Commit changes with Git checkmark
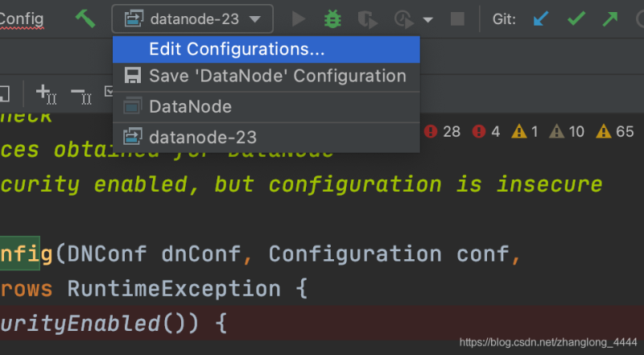 click(x=576, y=19)
